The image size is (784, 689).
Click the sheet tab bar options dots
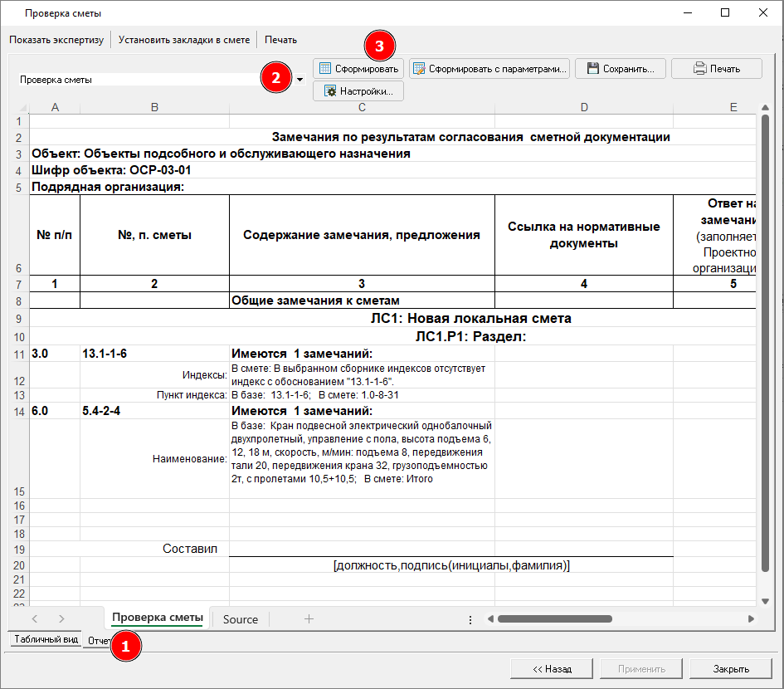[x=470, y=619]
